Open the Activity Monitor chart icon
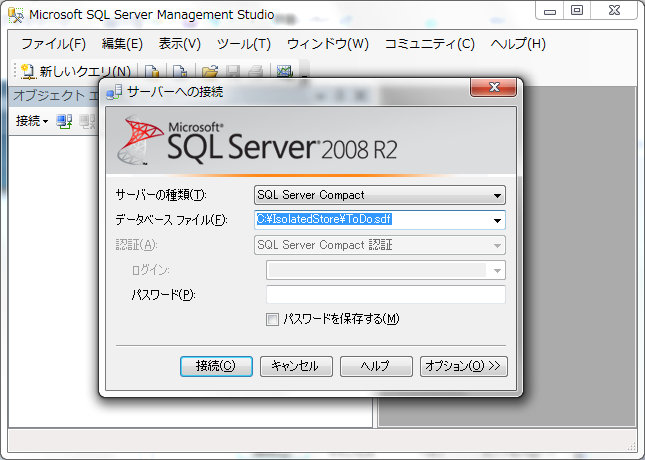 pyautogui.click(x=284, y=71)
